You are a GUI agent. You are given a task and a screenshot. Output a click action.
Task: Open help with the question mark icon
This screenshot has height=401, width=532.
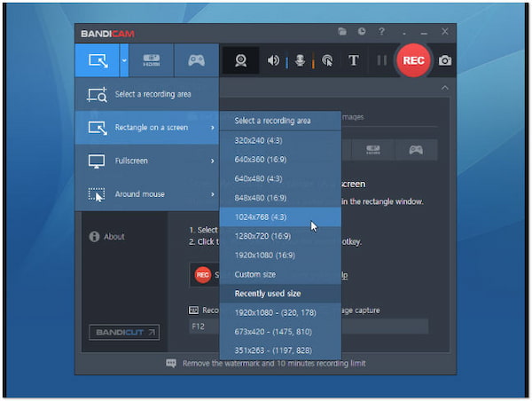pos(381,32)
